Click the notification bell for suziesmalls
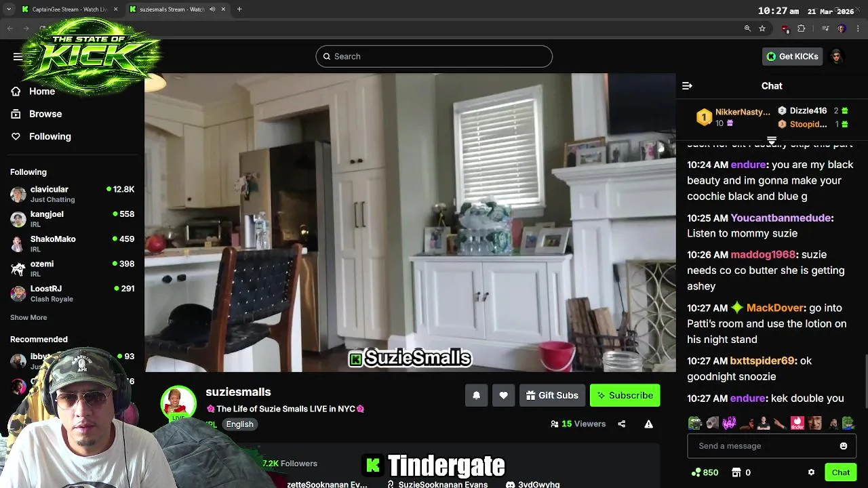 click(x=476, y=396)
